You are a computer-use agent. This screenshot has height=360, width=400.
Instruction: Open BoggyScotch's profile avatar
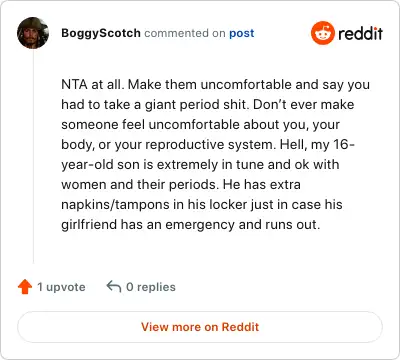(x=33, y=33)
